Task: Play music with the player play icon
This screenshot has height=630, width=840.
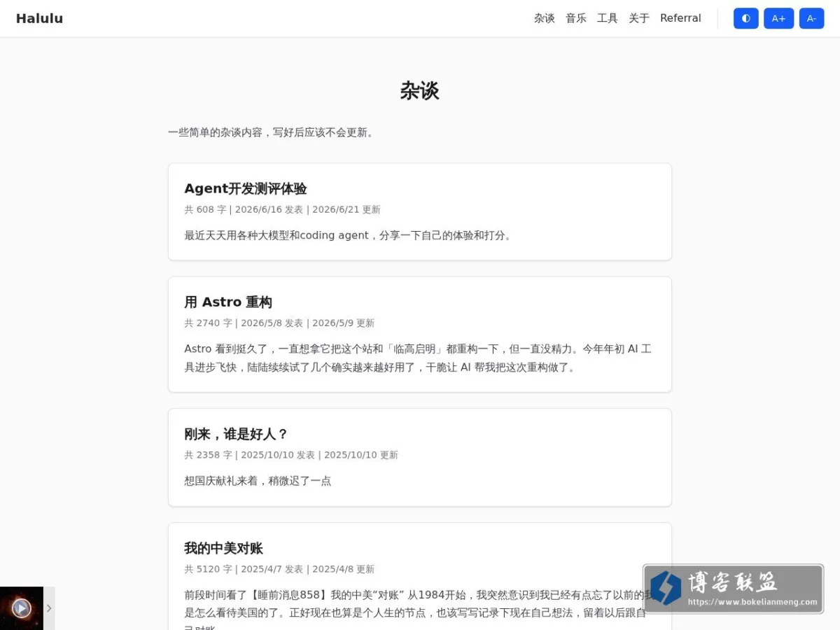Action: (x=22, y=608)
